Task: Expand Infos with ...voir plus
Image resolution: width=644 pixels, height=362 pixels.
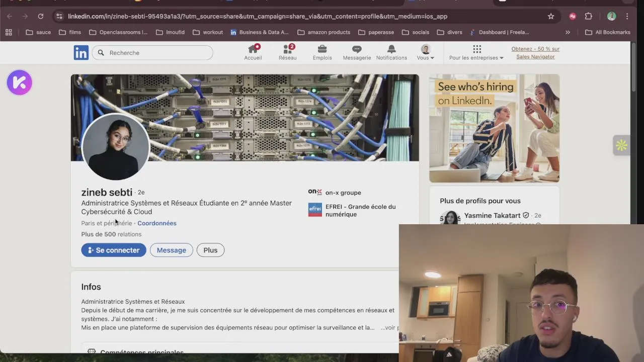Action: [389, 328]
